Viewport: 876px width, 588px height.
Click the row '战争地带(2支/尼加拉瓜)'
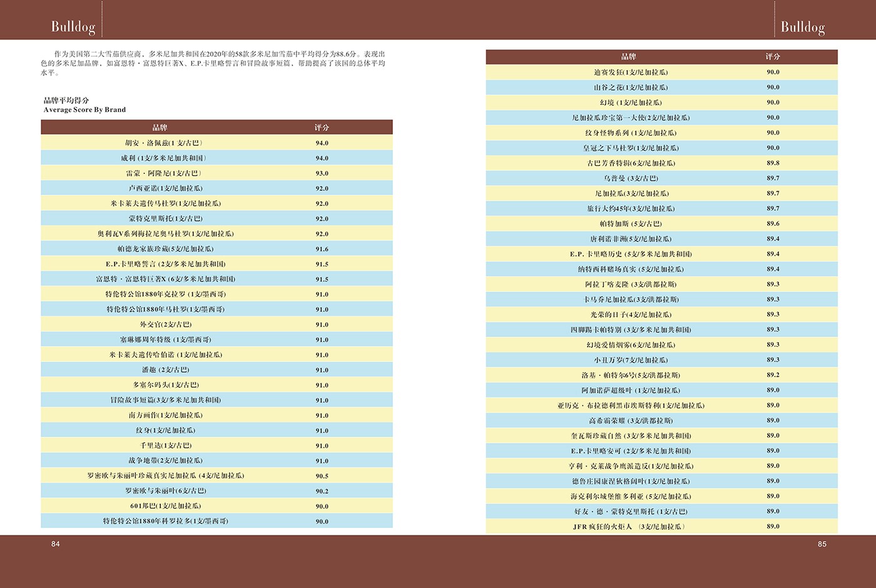(x=216, y=460)
